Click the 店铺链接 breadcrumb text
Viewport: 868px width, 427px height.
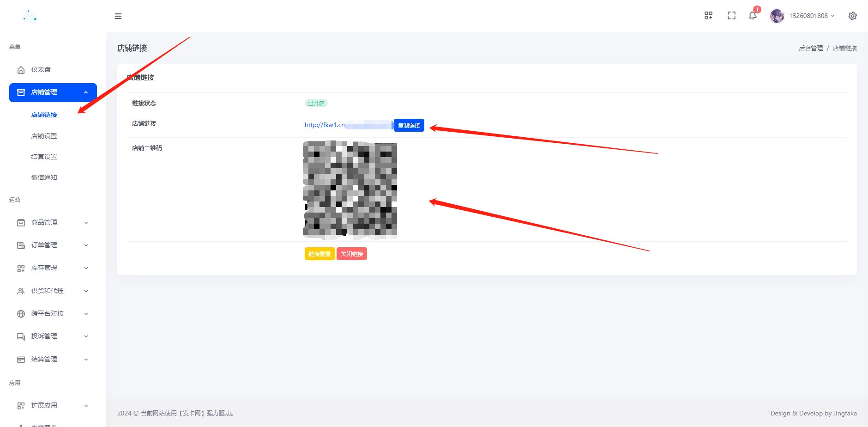coord(845,48)
